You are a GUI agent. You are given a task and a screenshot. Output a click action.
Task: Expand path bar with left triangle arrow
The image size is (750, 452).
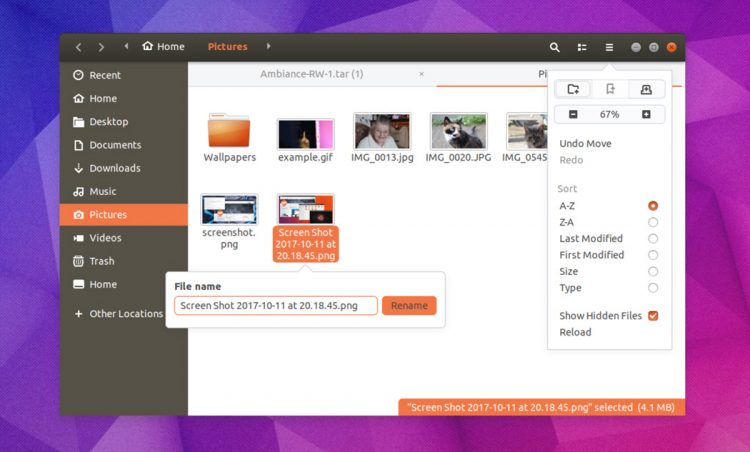click(x=127, y=47)
